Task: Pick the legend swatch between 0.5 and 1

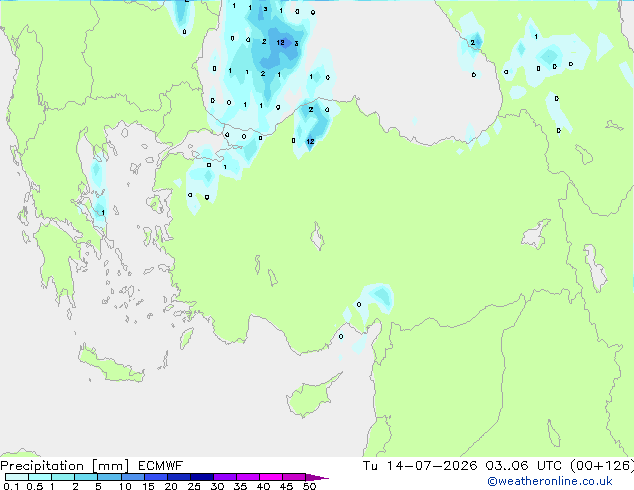Action: [40, 477]
